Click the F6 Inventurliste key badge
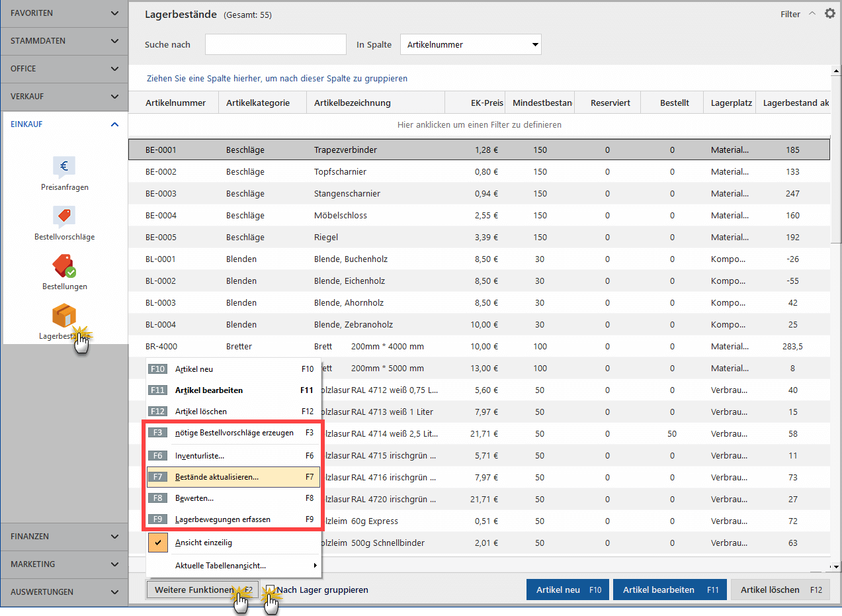The width and height of the screenshot is (842, 616). tap(157, 456)
